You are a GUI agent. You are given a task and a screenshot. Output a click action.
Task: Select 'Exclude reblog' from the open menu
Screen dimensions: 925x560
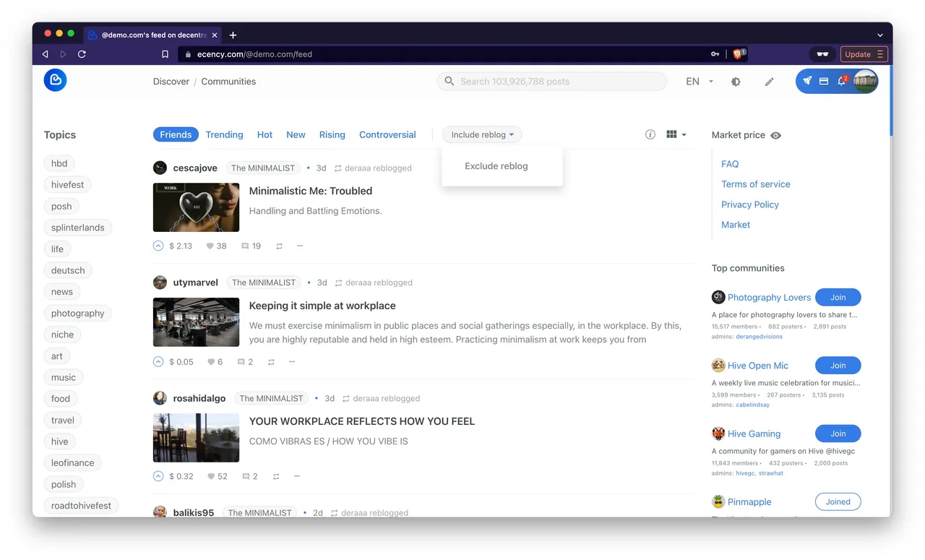[496, 165]
